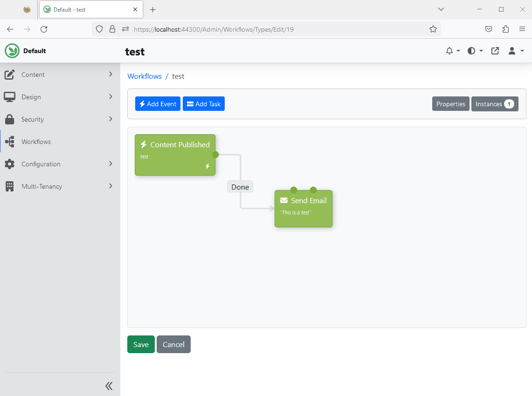Viewport: 532px width, 396px height.
Task: Expand the Security menu chevron
Action: pyautogui.click(x=111, y=119)
